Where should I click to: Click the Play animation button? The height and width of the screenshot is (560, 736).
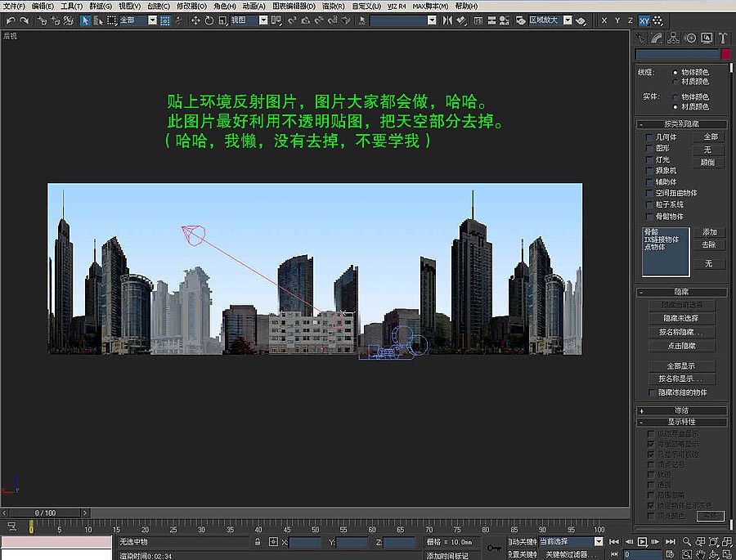pyautogui.click(x=643, y=541)
